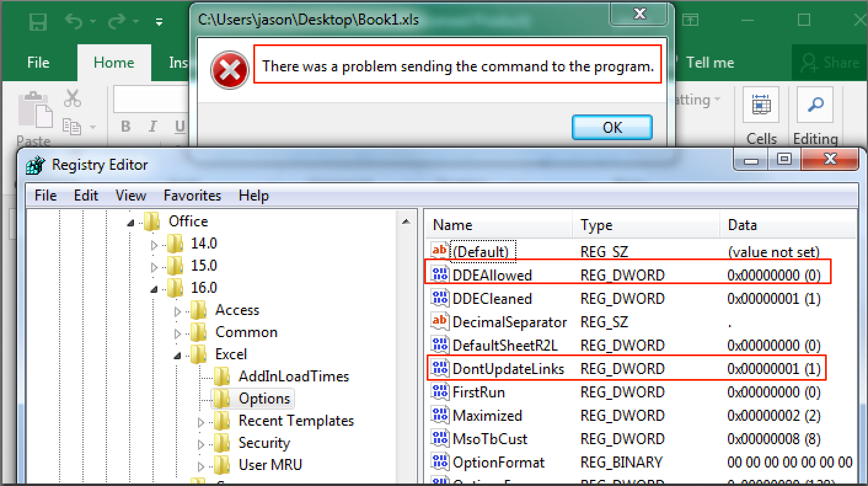Select the MsoTbCust DWORD icon
868x486 pixels.
pyautogui.click(x=440, y=438)
